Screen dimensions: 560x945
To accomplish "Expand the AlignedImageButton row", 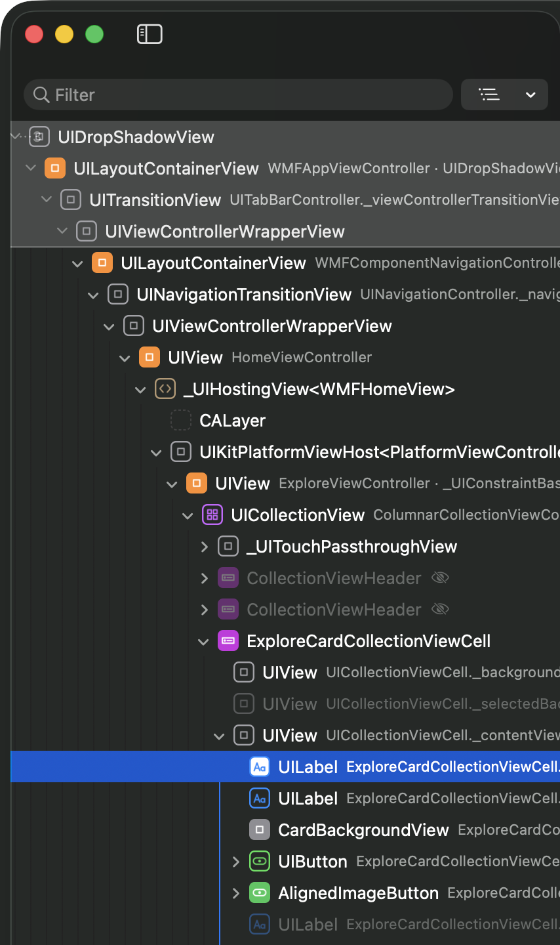I will pos(235,892).
